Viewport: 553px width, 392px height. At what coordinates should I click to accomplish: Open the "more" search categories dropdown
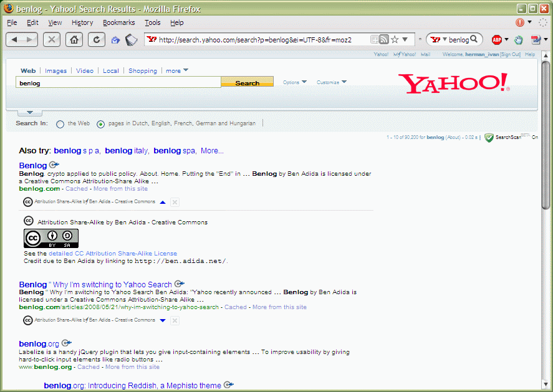click(177, 70)
